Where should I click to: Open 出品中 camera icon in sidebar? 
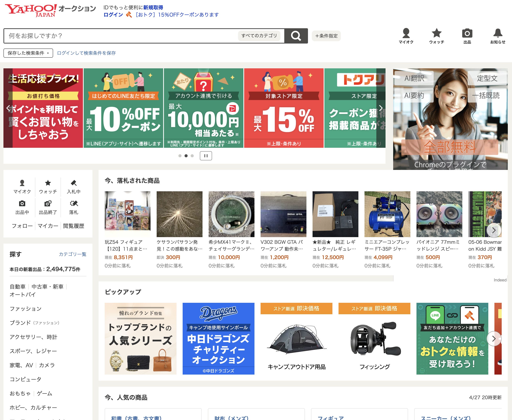click(x=22, y=208)
